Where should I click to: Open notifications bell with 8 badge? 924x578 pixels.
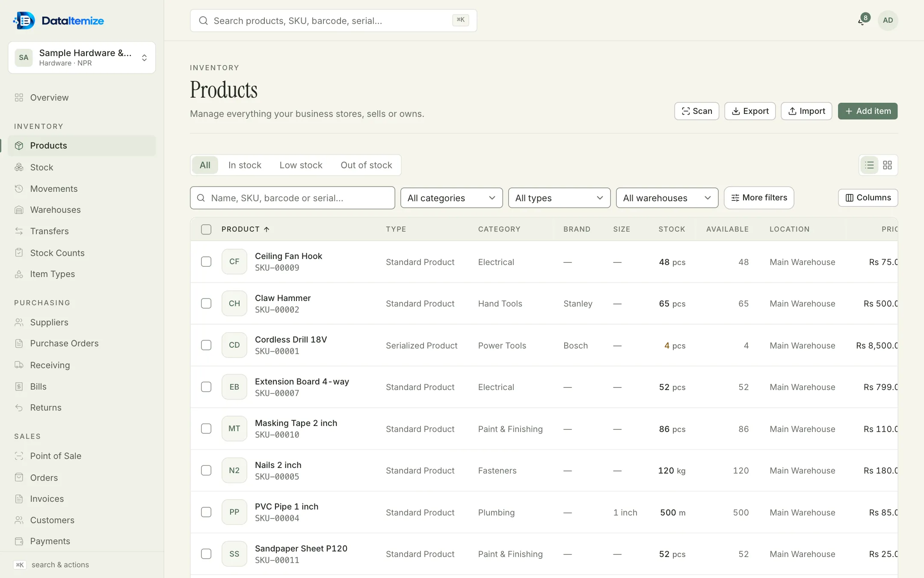863,20
